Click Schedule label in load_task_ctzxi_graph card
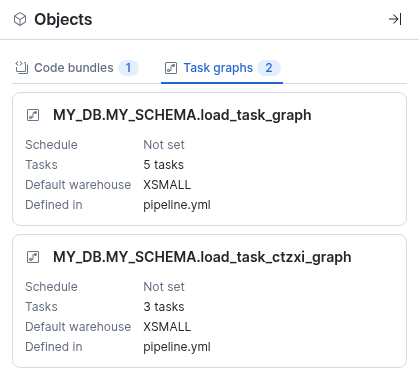The height and width of the screenshot is (380, 420). [51, 287]
